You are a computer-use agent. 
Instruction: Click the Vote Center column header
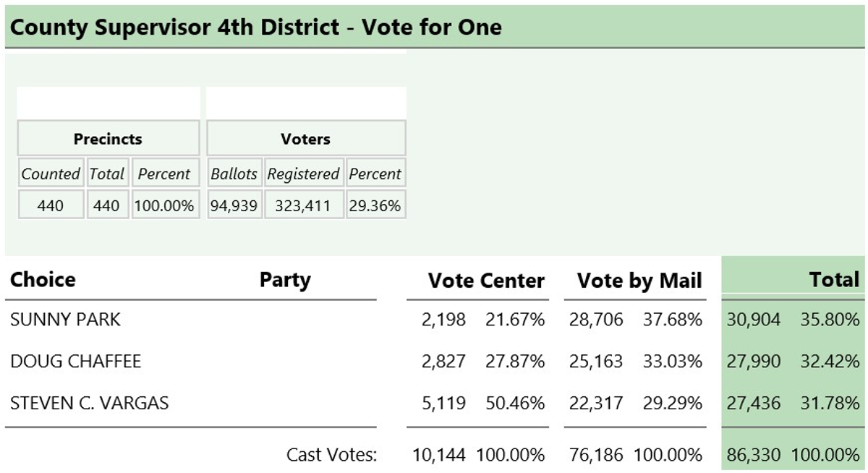click(x=486, y=281)
